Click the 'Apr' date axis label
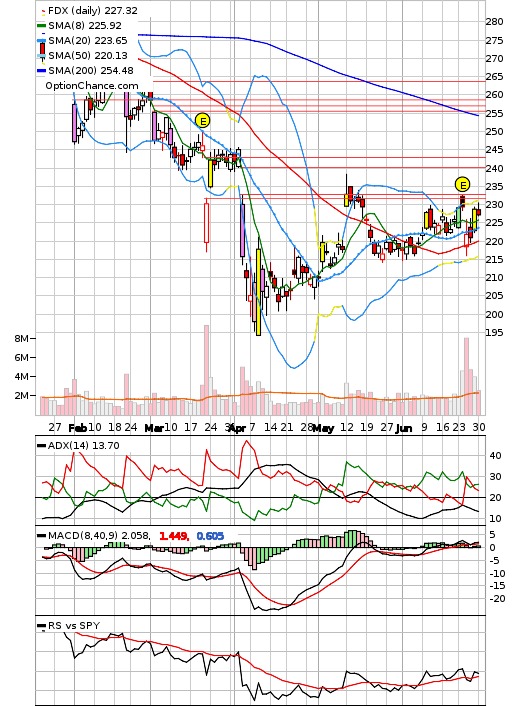Image resolution: width=526 pixels, height=706 pixels. pyautogui.click(x=237, y=428)
